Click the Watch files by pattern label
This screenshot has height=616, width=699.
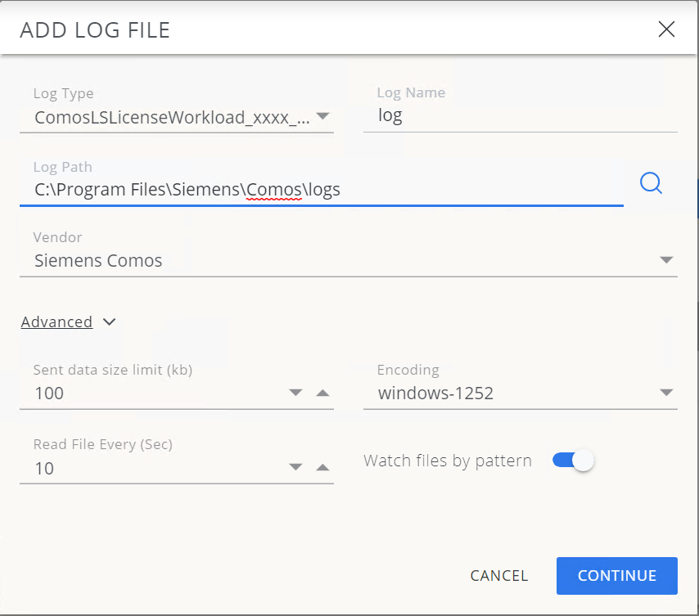pyautogui.click(x=447, y=461)
